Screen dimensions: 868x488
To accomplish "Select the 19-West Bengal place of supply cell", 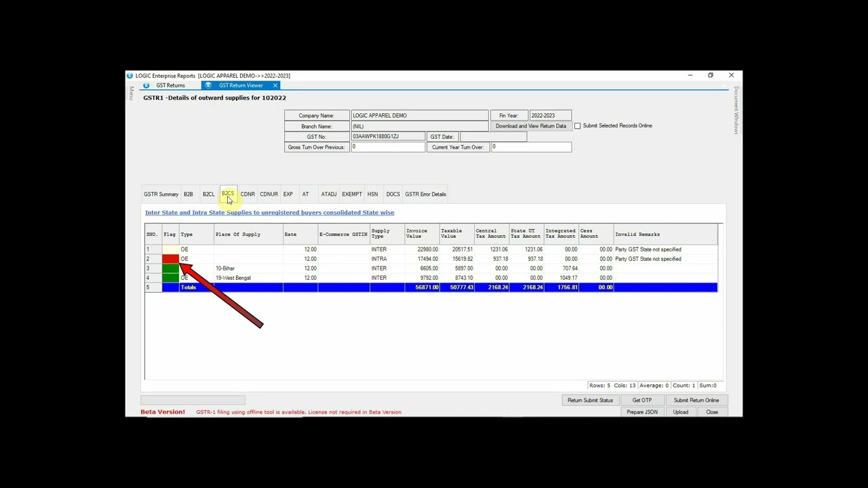I will point(248,278).
